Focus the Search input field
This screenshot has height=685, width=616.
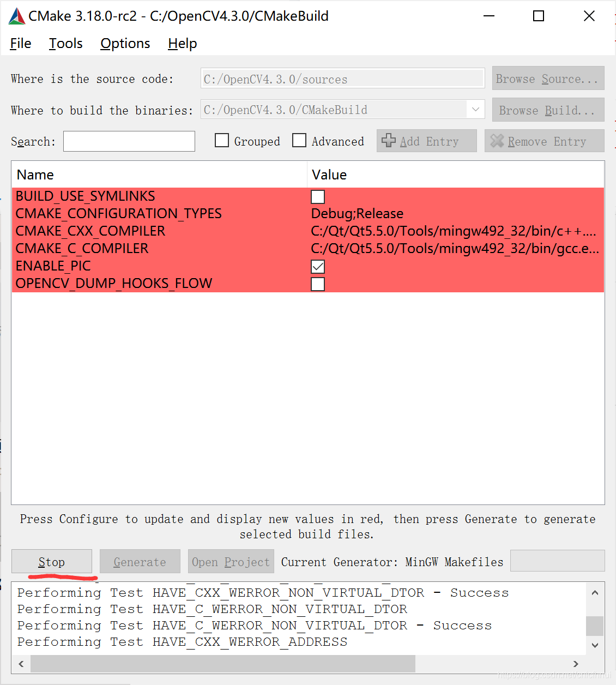[129, 141]
